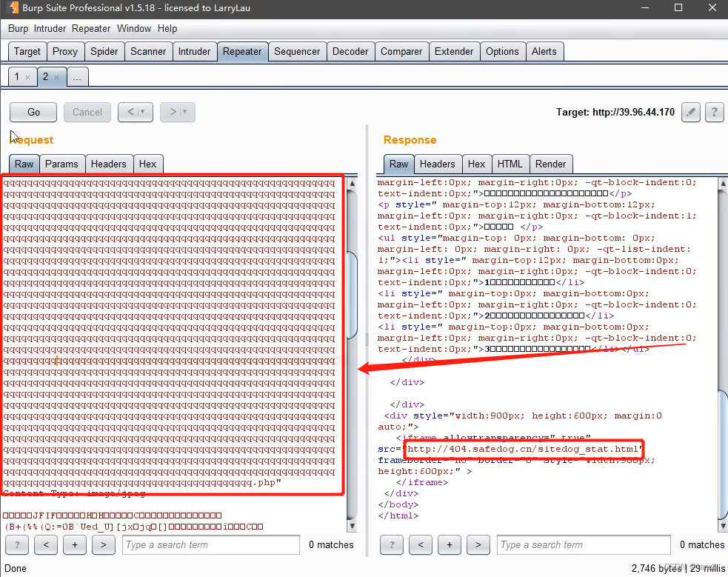Click the request pane vertical scrollbar thumb
The image size is (728, 577).
coord(353,295)
